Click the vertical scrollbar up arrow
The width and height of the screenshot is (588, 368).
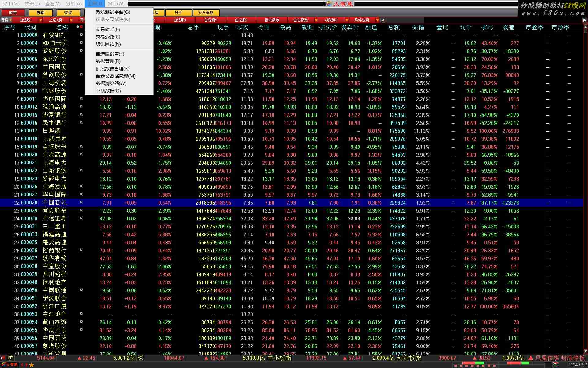(x=586, y=27)
